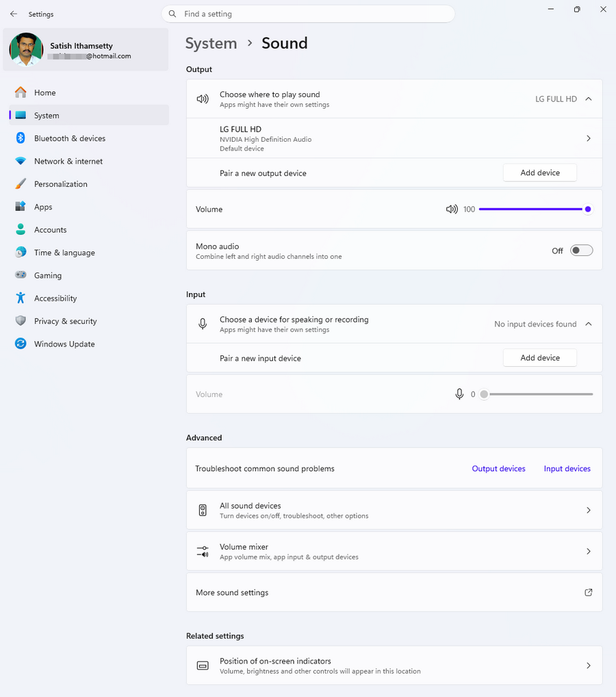
Task: Click the account name Satish Ithamsetty
Action: 81,46
